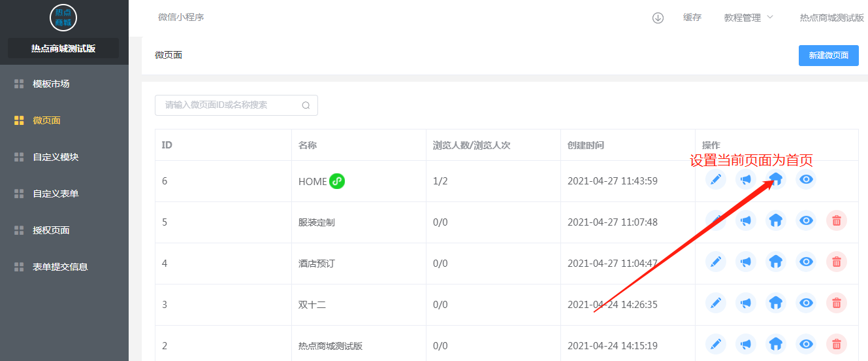Edit the 双十二 page with pencil icon
This screenshot has width=868, height=361.
[x=716, y=303]
